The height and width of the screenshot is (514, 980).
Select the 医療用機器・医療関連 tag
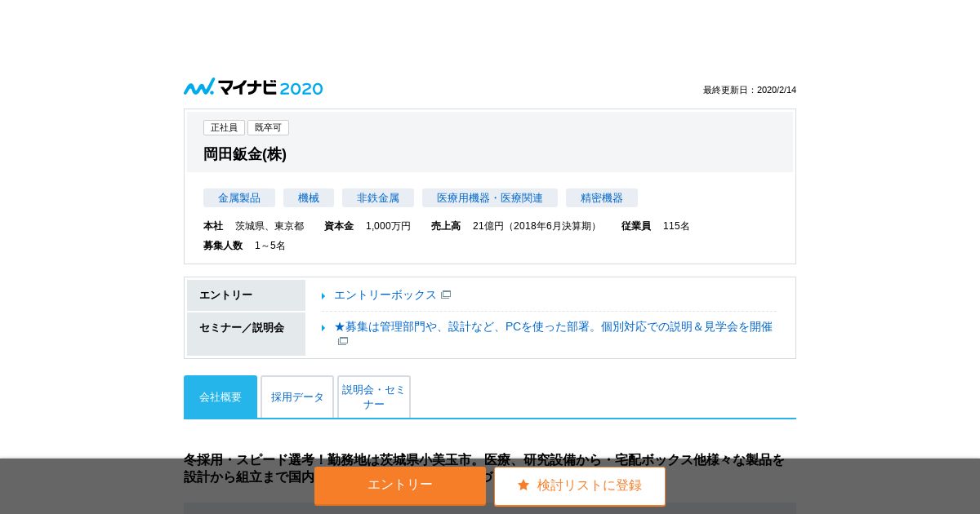(x=490, y=197)
